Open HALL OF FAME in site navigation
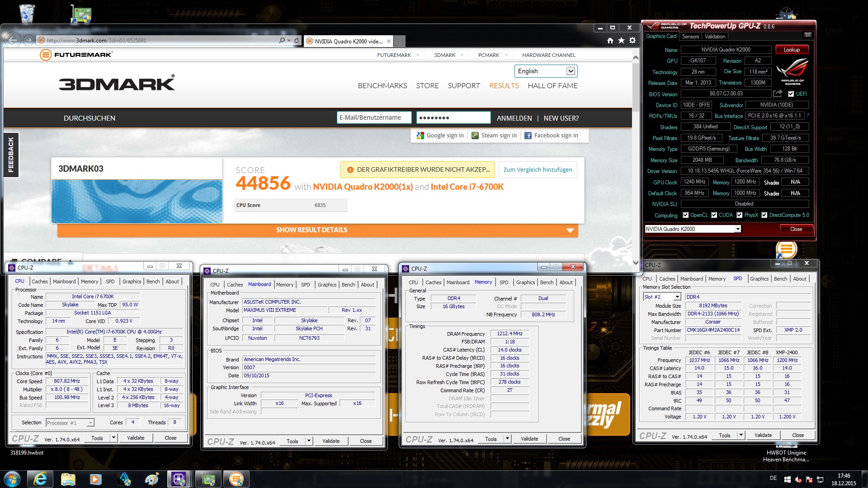 (552, 86)
